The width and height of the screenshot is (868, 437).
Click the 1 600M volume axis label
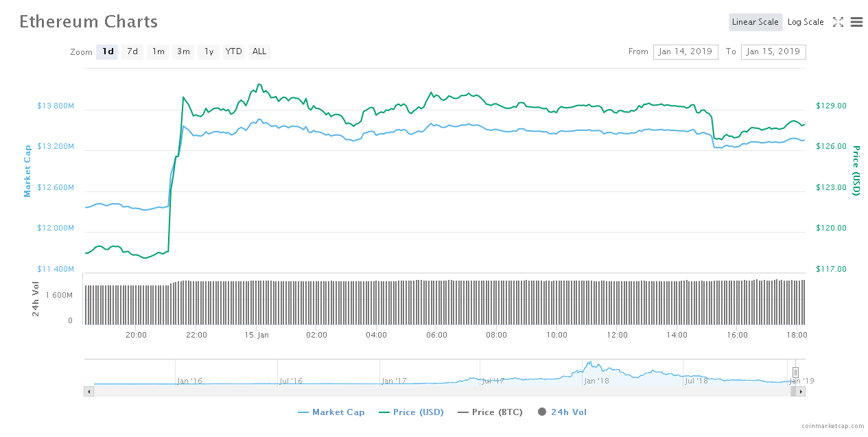[60, 295]
